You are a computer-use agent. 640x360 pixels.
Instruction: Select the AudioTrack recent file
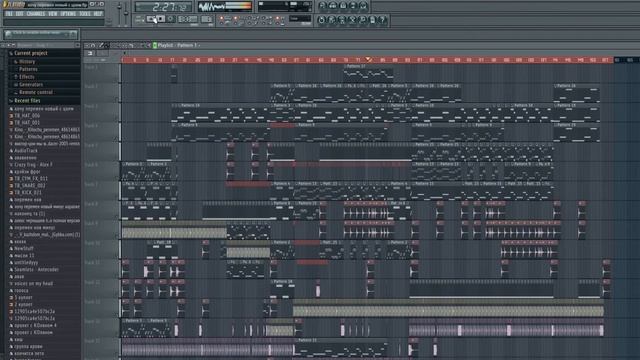[x=26, y=151]
